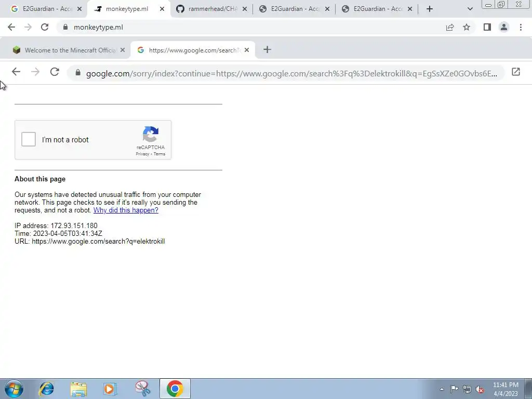The image size is (532, 399).
Task: Open the Chrome side panel
Action: 487,27
